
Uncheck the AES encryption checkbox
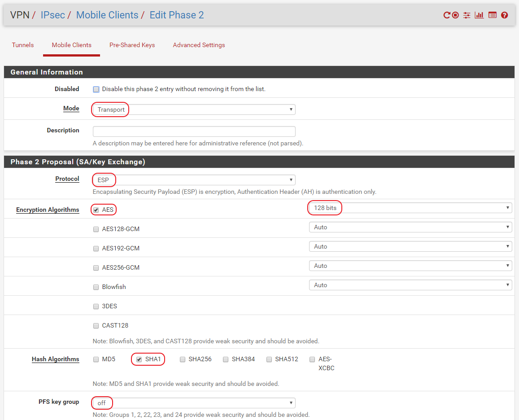[96, 210]
